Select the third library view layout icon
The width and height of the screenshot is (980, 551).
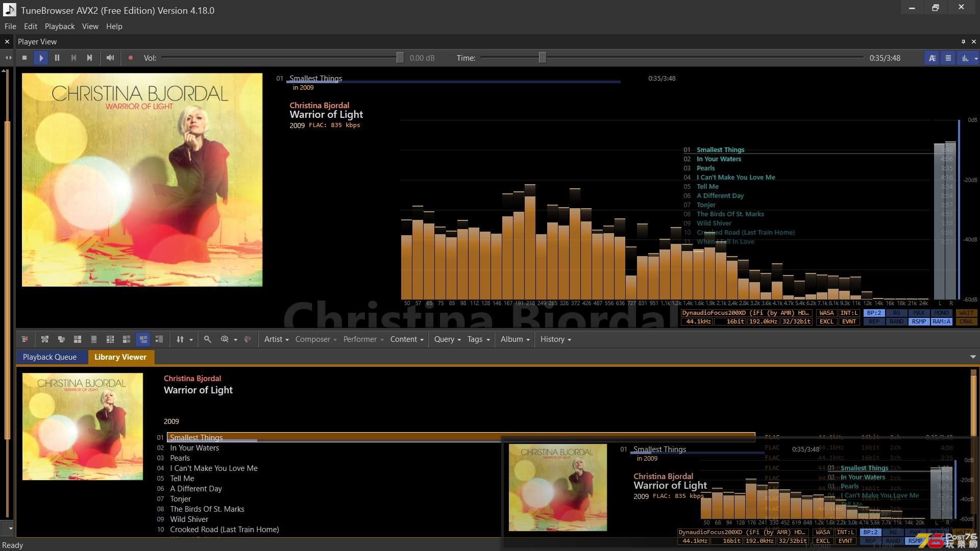tap(61, 339)
